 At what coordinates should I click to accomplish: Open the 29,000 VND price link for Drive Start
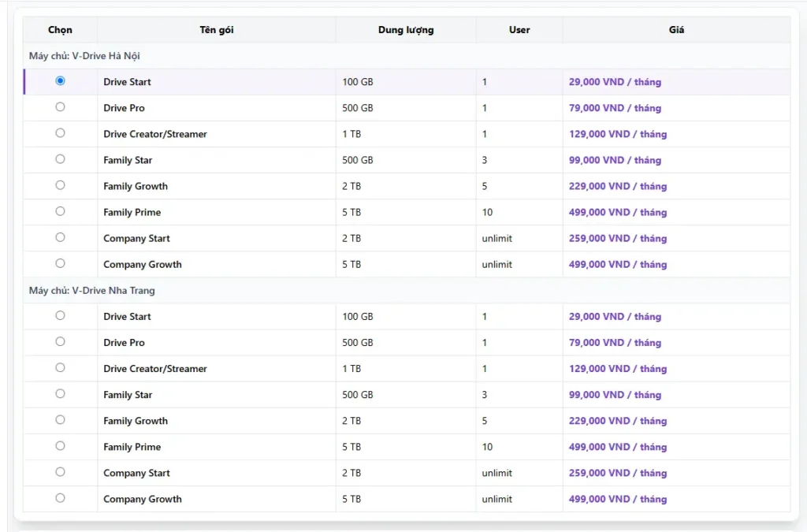tap(614, 82)
